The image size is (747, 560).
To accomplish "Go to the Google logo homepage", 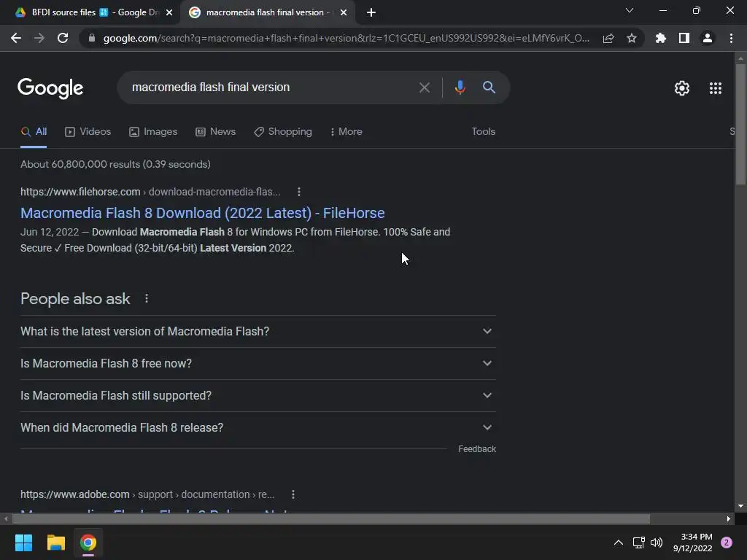I will click(x=50, y=88).
